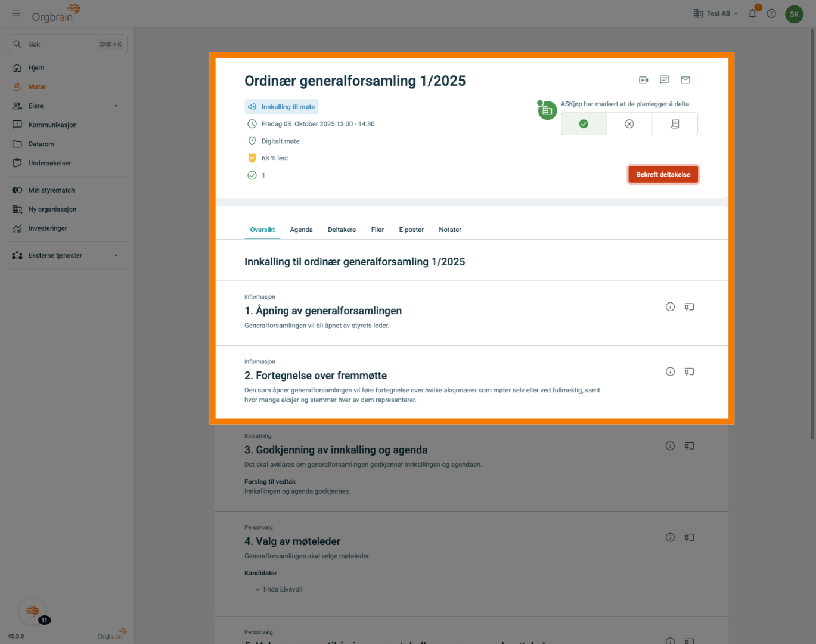Show info for item 3 Godkjenning av innkalling
This screenshot has height=644, width=816.
[670, 446]
